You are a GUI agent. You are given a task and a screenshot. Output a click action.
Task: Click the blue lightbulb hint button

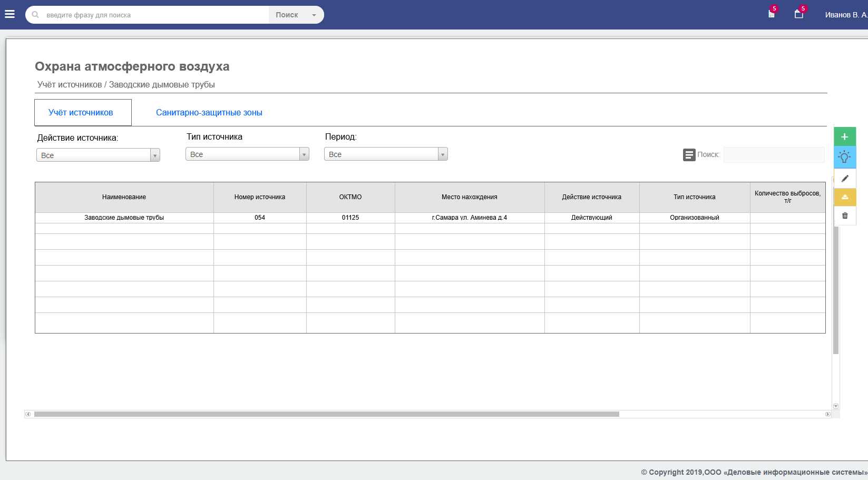pos(845,156)
